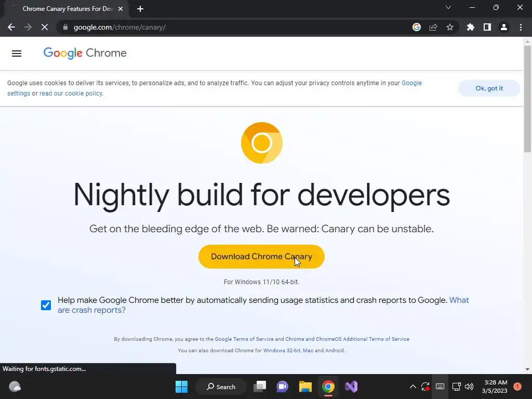Open Chrome and ChromeOS Additional Terms link
This screenshot has width=532, height=399.
(x=347, y=339)
